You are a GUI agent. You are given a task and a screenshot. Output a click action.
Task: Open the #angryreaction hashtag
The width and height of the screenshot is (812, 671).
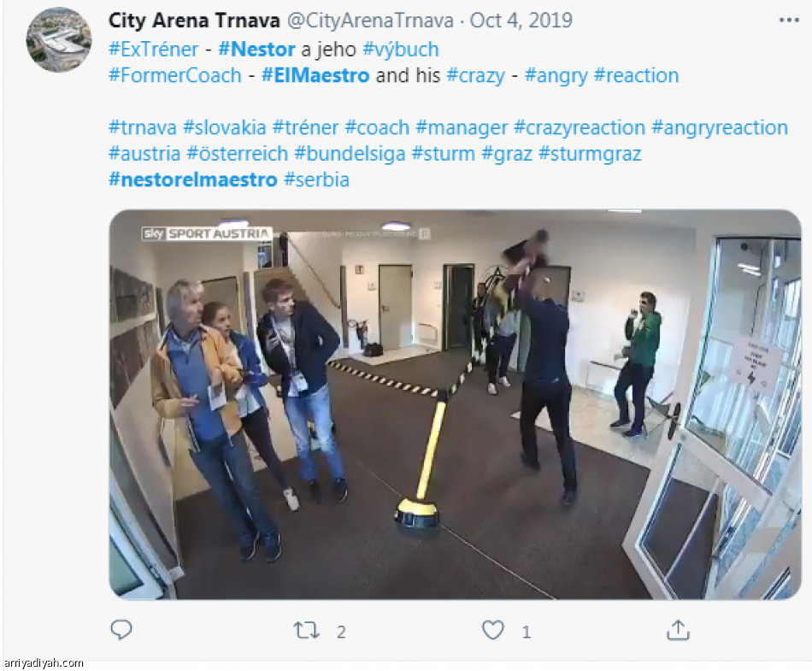(x=720, y=128)
